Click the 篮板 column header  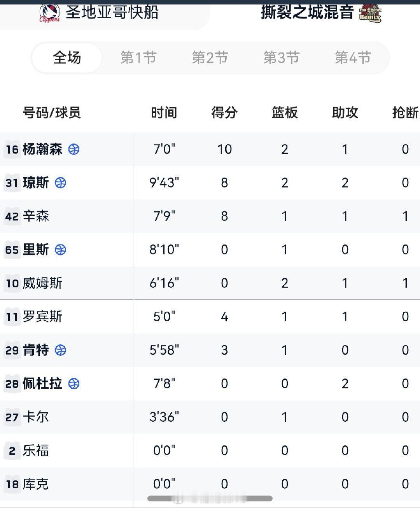285,113
